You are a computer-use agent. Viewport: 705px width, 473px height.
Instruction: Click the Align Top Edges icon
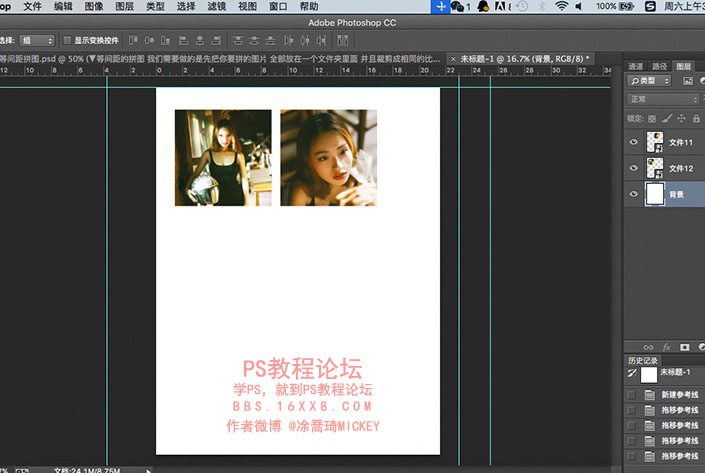click(x=133, y=40)
